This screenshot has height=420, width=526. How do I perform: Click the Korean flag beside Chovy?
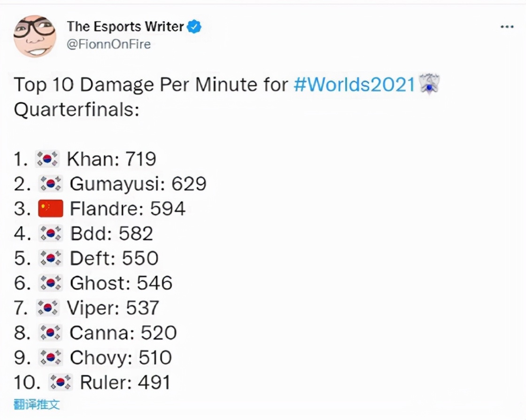tap(50, 358)
